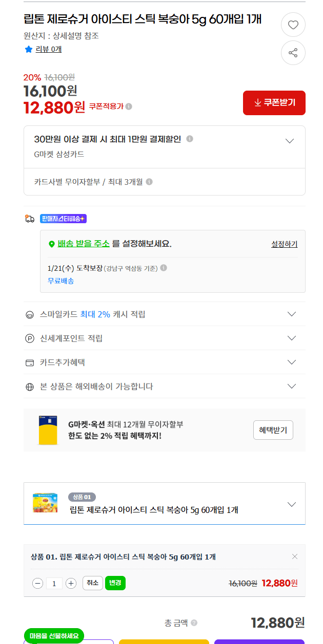Expand the 상품 01 product details
Viewport: 323px width, 644px height.
[x=291, y=503]
